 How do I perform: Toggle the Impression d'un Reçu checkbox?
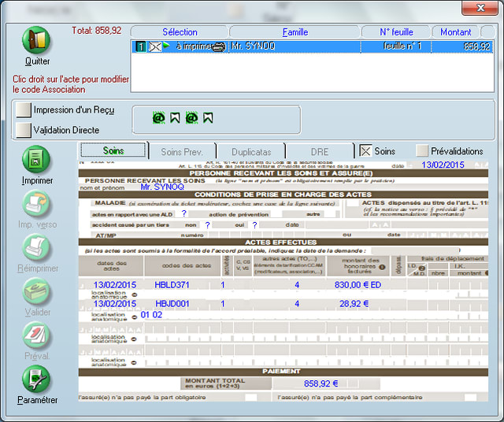click(x=22, y=110)
